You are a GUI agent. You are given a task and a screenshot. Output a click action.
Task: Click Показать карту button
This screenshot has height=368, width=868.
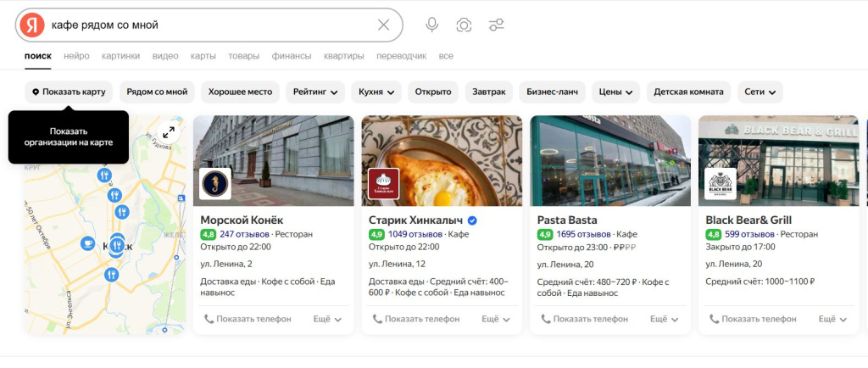[69, 92]
